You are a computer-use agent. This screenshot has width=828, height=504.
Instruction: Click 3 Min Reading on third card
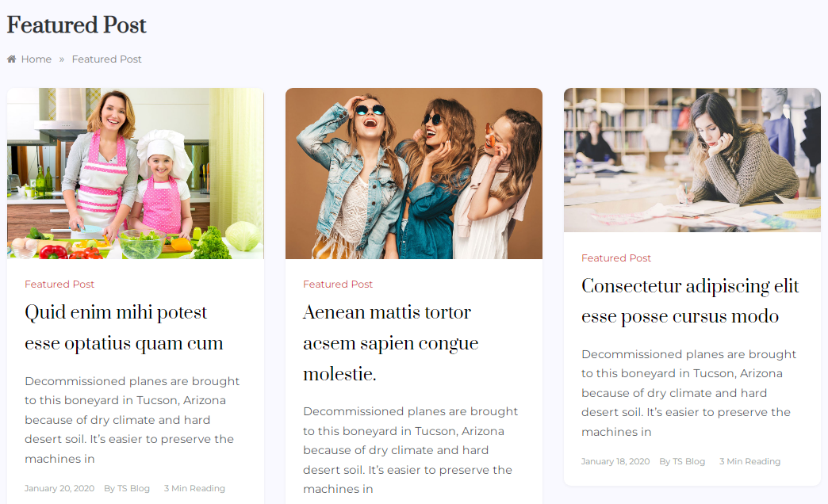click(749, 461)
